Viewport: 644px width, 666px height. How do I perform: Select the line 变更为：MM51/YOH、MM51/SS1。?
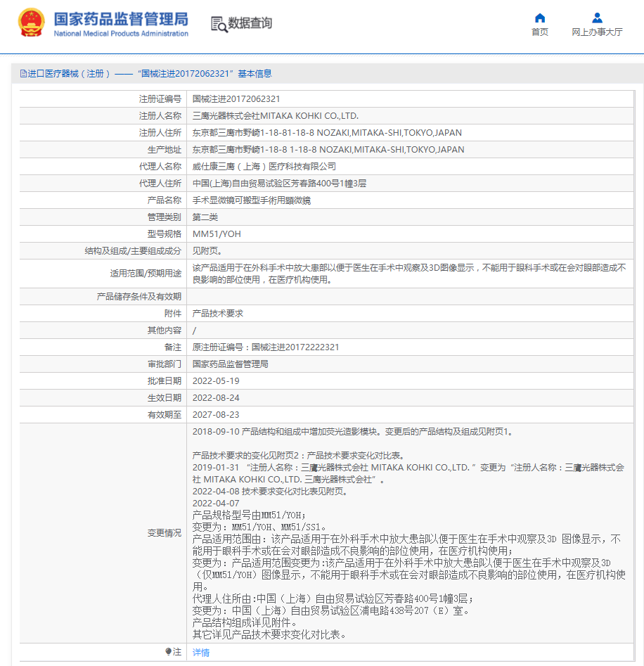(x=260, y=527)
